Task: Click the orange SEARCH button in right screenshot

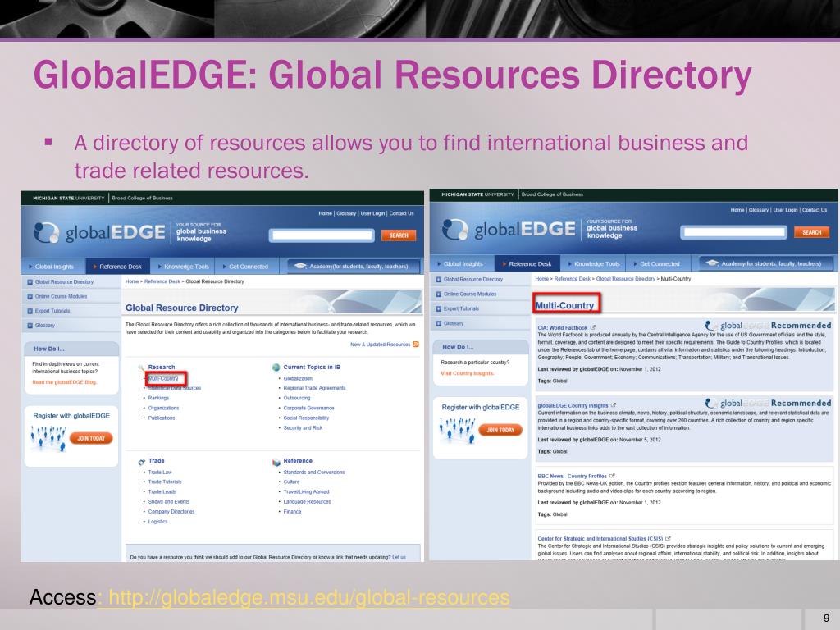Action: pyautogui.click(x=811, y=232)
